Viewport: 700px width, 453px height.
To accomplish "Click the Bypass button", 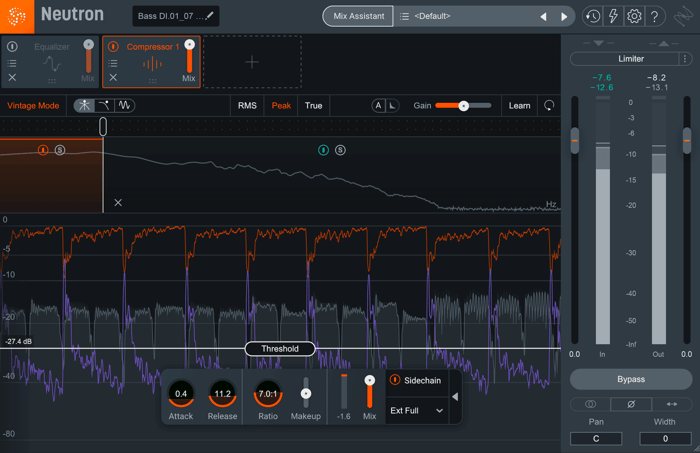I will (x=631, y=379).
